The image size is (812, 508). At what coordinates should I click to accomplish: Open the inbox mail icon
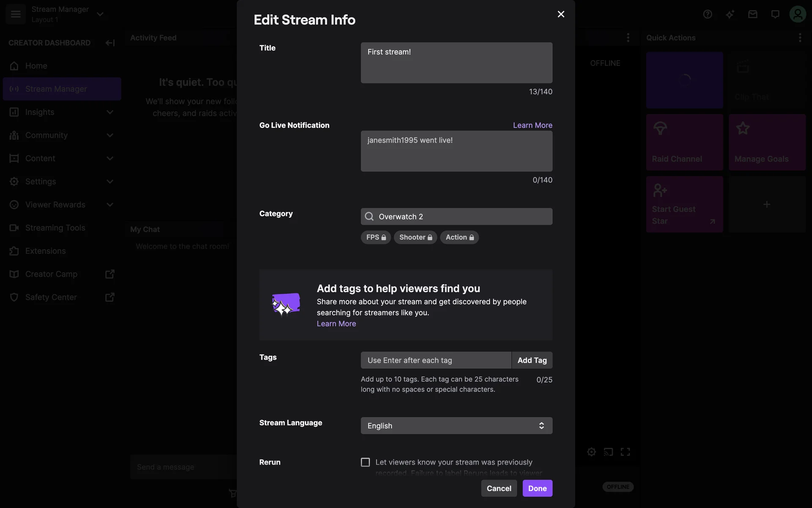(x=752, y=14)
